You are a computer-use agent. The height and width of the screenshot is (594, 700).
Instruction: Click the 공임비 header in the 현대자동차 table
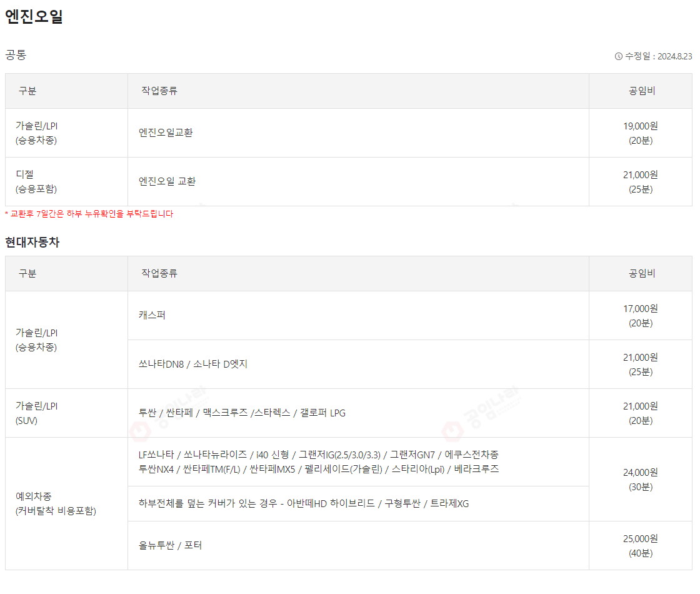[x=641, y=273]
